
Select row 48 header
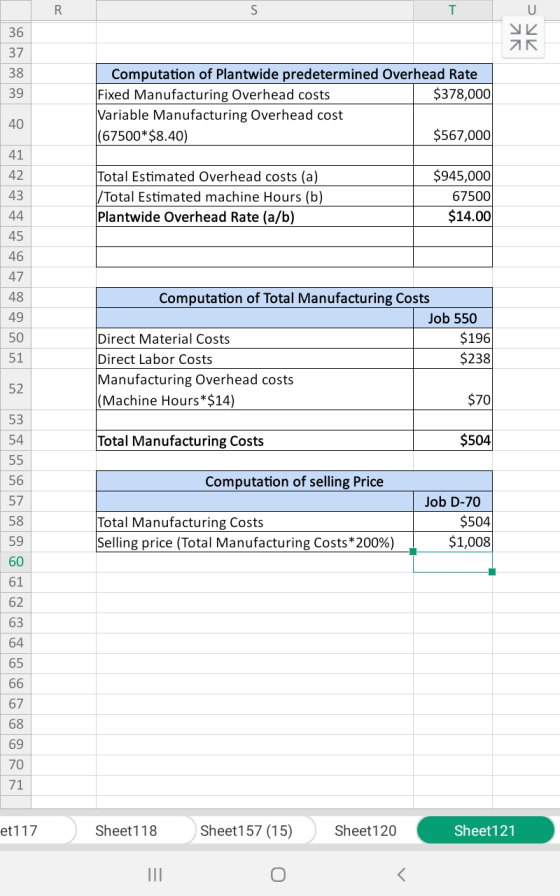[x=15, y=298]
